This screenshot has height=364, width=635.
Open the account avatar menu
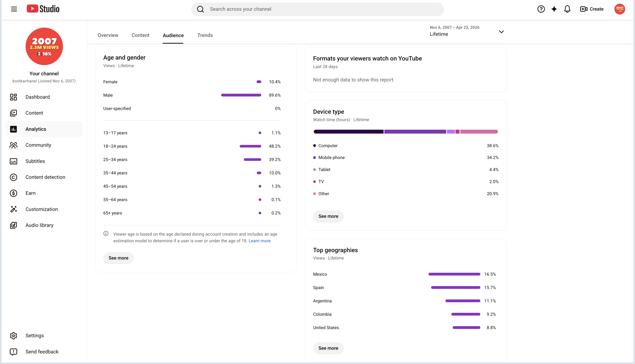tap(619, 9)
